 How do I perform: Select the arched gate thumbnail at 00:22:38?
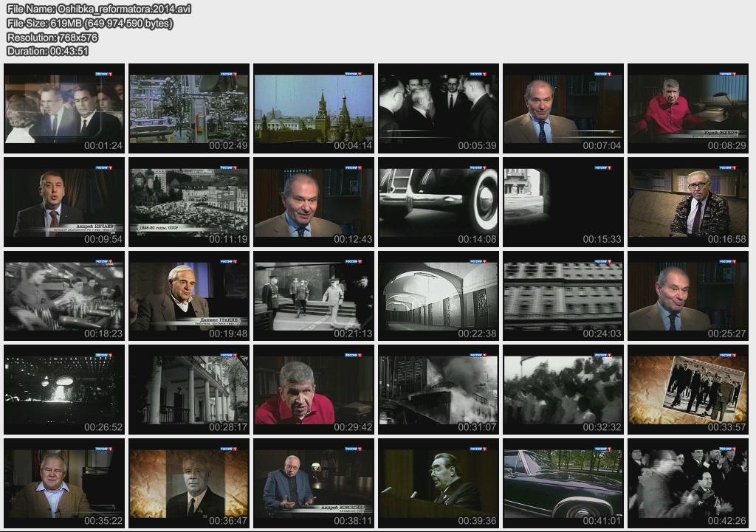click(x=439, y=296)
